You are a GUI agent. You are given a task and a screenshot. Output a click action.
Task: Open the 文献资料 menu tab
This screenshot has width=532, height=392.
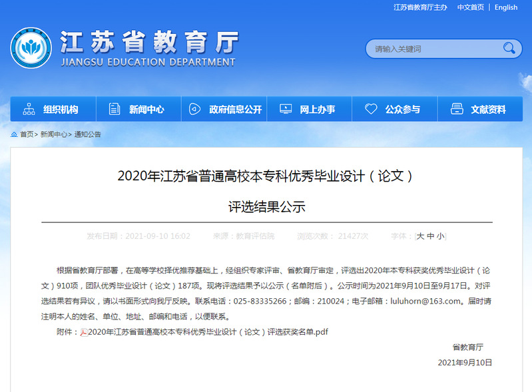(488, 109)
